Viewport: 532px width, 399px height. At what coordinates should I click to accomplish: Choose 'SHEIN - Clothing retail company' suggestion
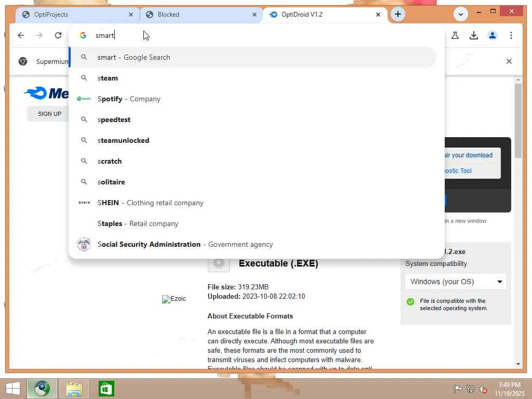point(253,203)
